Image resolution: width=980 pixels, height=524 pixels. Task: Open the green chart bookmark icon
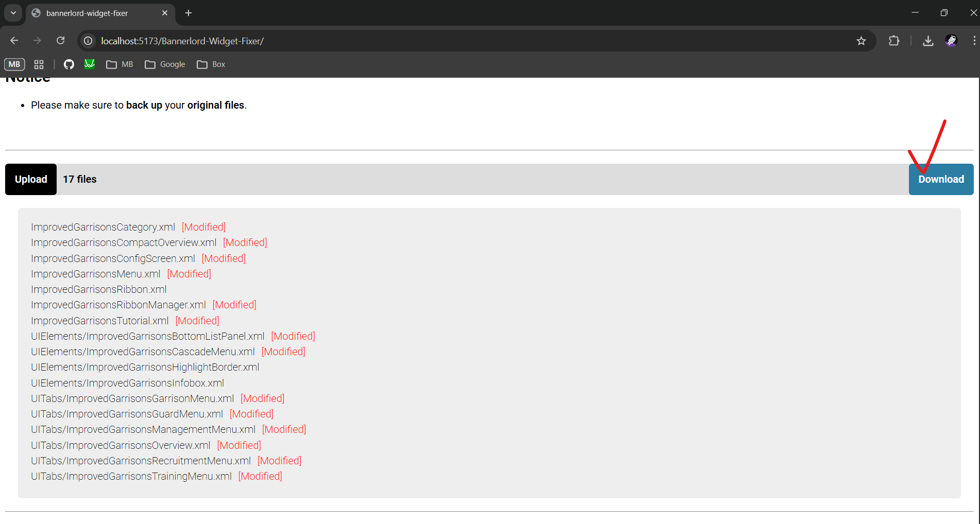(x=90, y=64)
